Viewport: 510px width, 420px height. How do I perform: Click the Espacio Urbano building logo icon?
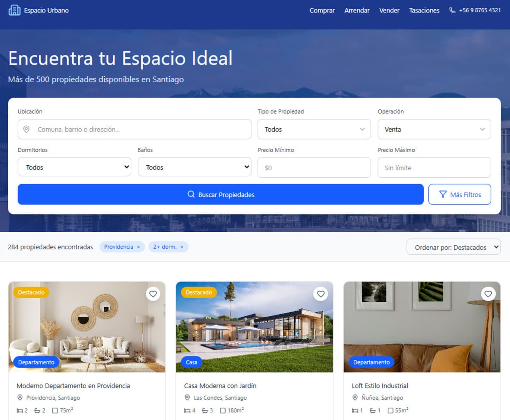pyautogui.click(x=14, y=10)
